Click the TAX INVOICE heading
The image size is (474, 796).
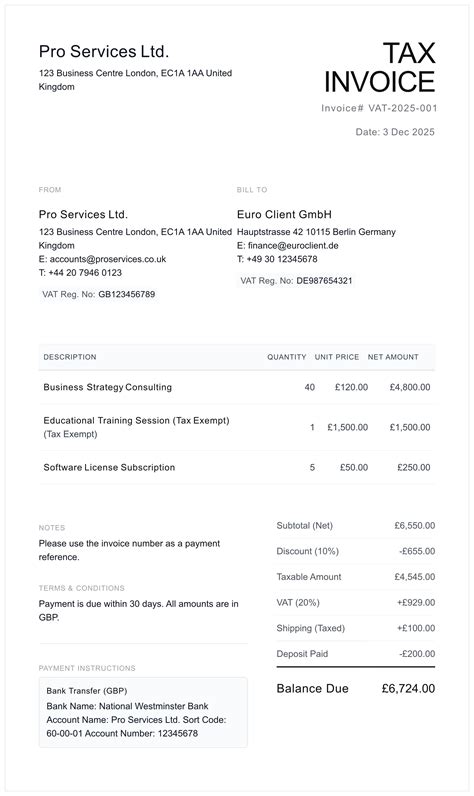(380, 68)
